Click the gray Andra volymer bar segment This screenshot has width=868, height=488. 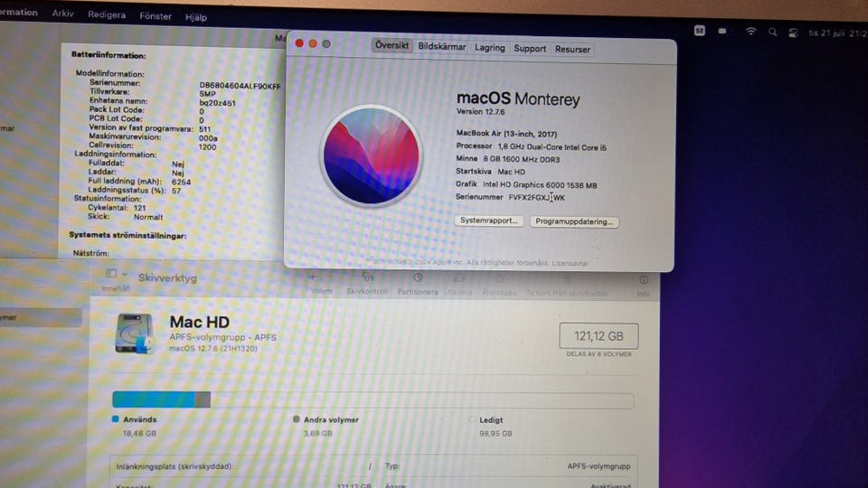[203, 399]
